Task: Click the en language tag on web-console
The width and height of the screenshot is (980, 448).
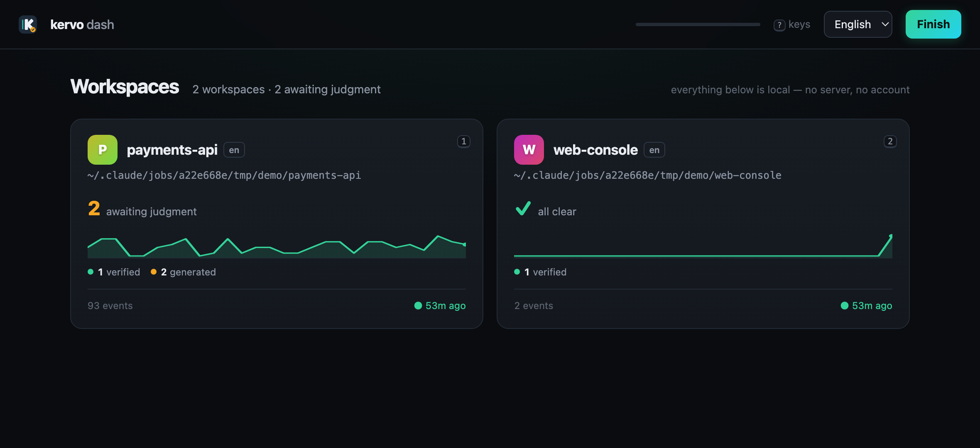Action: [654, 150]
